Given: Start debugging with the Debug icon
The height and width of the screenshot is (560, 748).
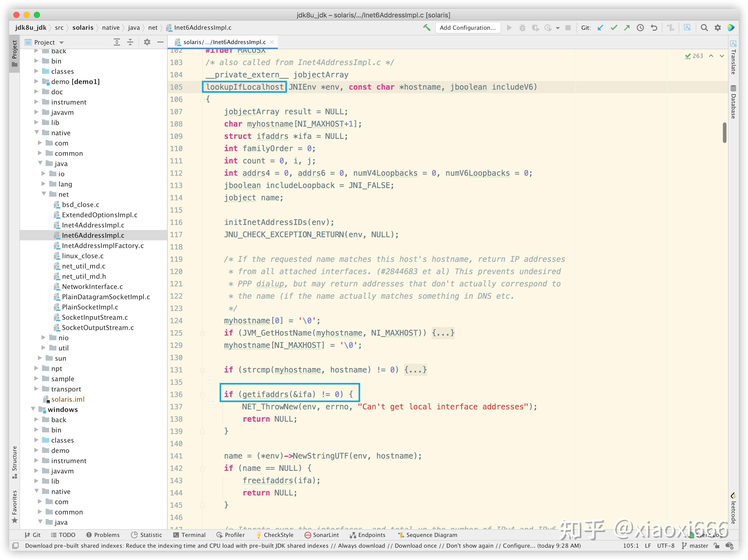Looking at the screenshot, I should (x=522, y=27).
